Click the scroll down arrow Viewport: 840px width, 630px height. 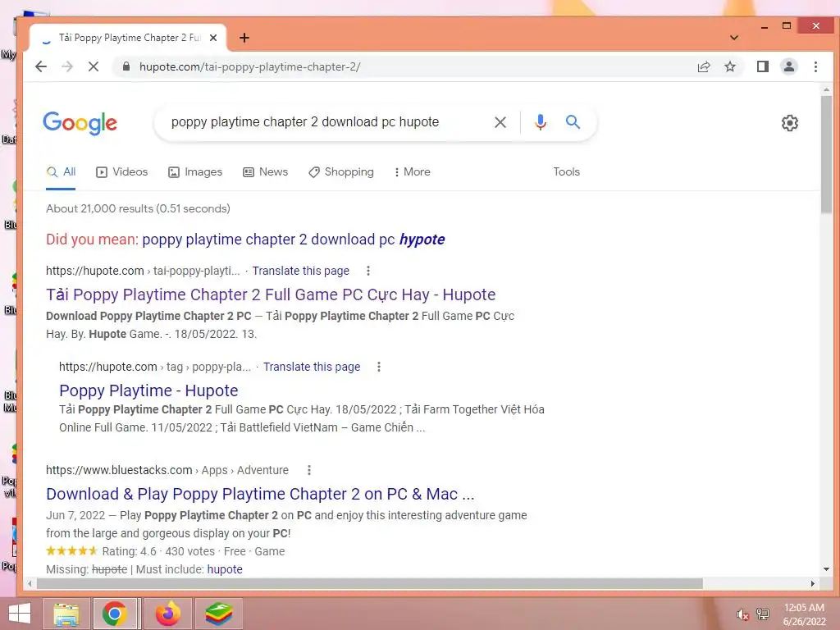[x=826, y=569]
